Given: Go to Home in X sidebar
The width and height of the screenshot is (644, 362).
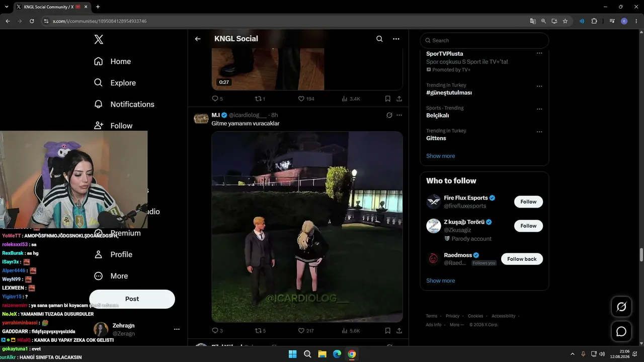Looking at the screenshot, I should [x=112, y=61].
